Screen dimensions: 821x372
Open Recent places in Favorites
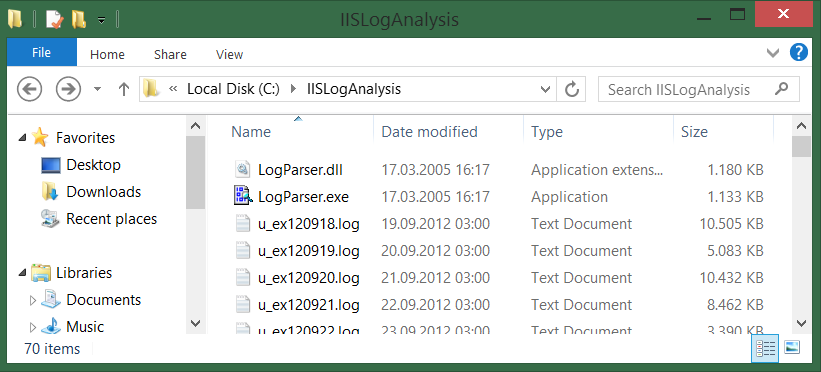(x=112, y=218)
